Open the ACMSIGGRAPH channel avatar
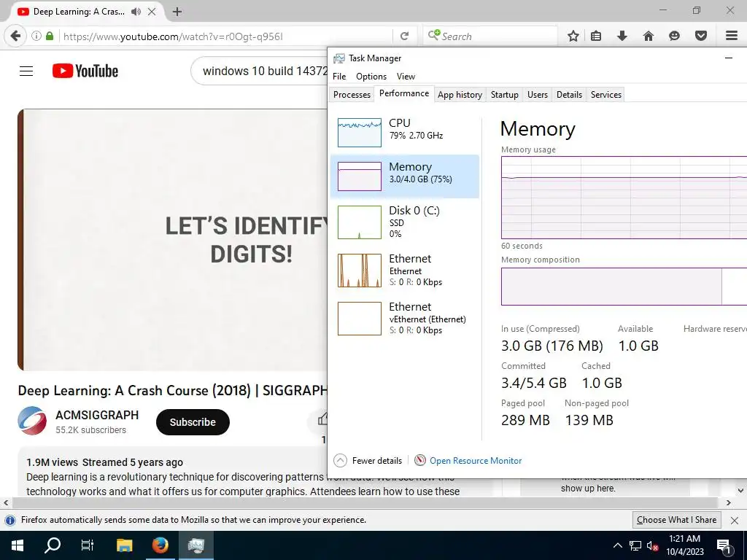747x560 pixels. (32, 421)
